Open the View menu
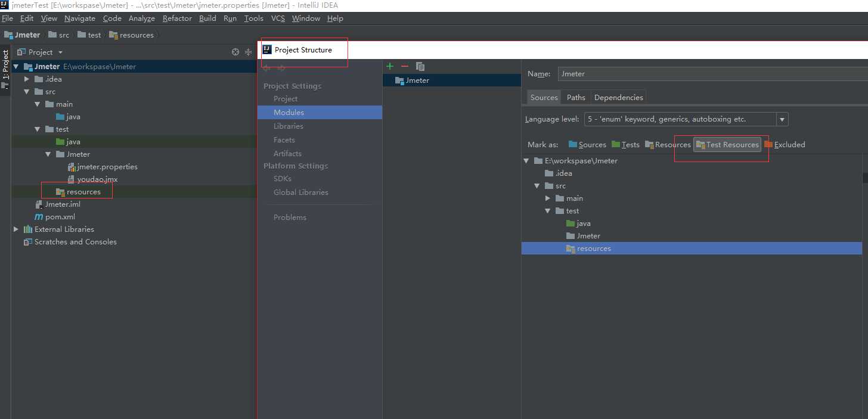Image resolution: width=868 pixels, height=419 pixels. tap(49, 18)
